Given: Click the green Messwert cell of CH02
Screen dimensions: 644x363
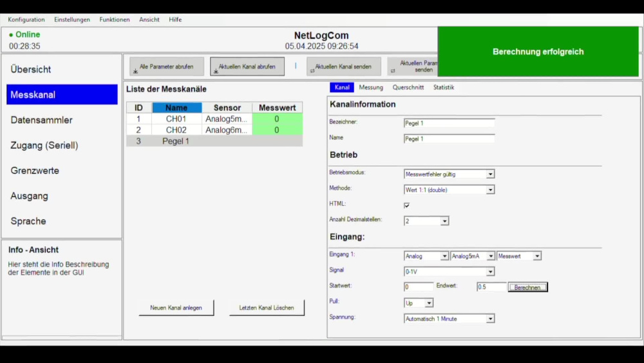Looking at the screenshot, I should [x=277, y=130].
